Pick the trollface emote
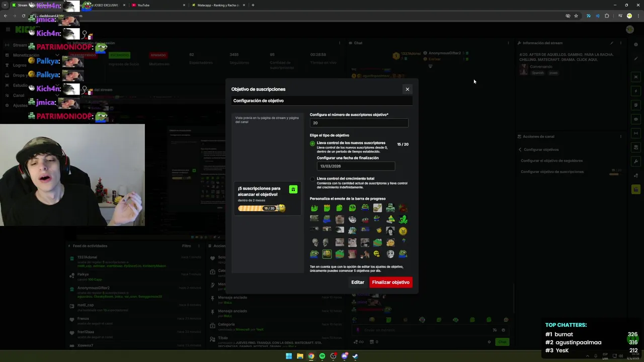This screenshot has width=644, height=362. pos(352,219)
